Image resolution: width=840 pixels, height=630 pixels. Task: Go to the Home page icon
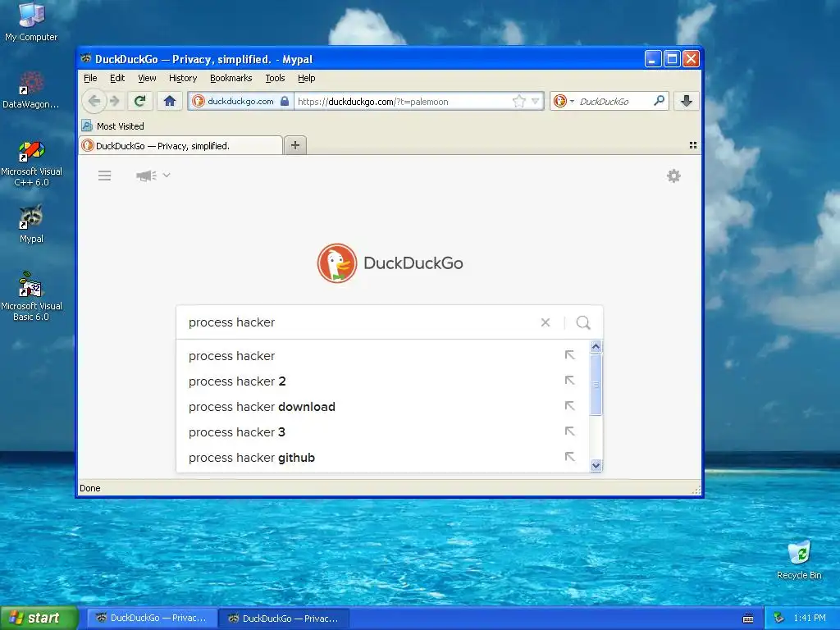point(170,101)
